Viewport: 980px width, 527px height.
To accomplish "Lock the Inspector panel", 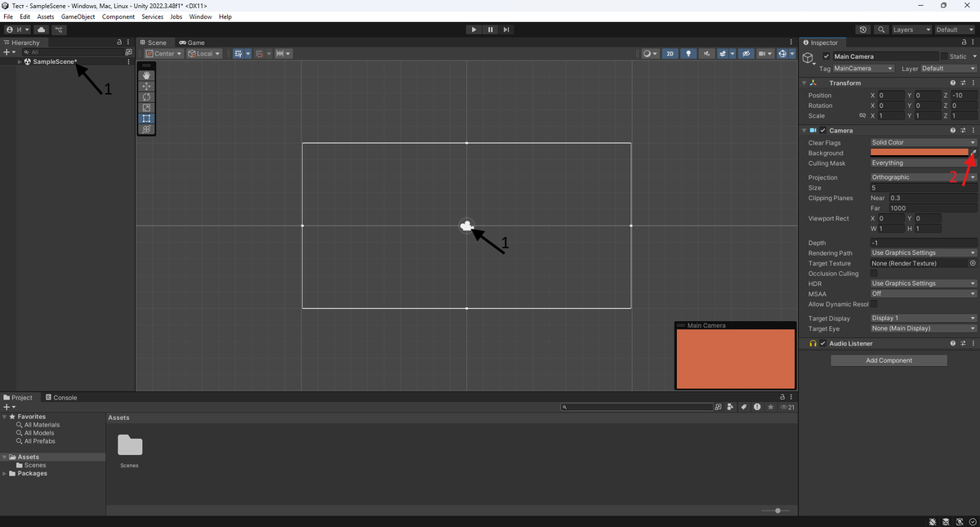I will click(963, 42).
